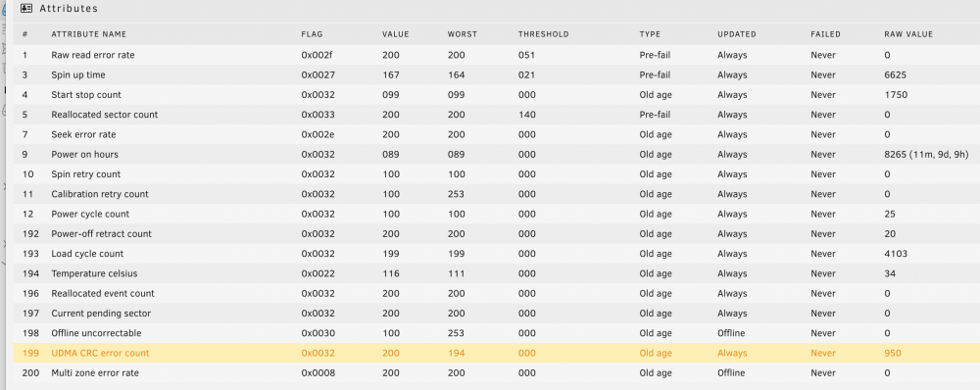Click the THRESHOLD column header
Image resolution: width=980 pixels, height=390 pixels.
tap(543, 34)
